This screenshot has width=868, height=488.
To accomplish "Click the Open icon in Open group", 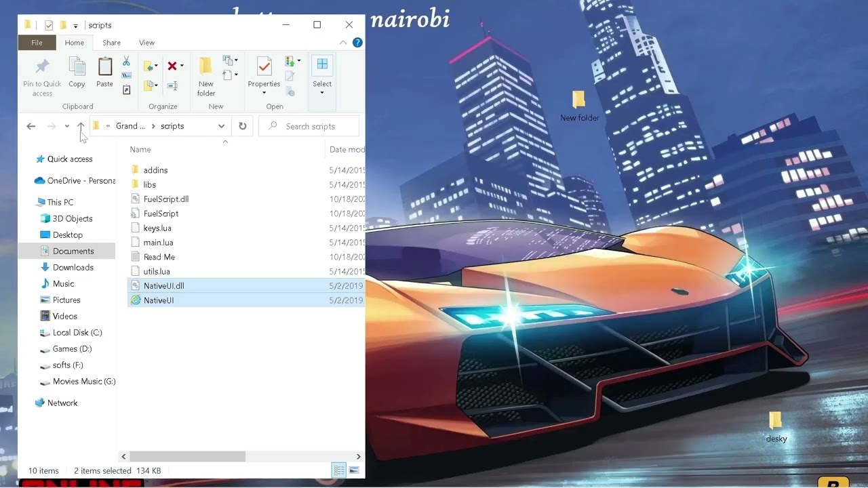I will pyautogui.click(x=290, y=62).
